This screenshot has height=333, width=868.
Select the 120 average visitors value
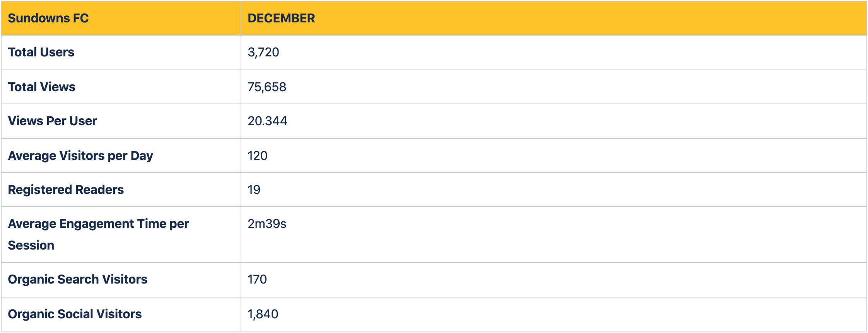coord(257,156)
